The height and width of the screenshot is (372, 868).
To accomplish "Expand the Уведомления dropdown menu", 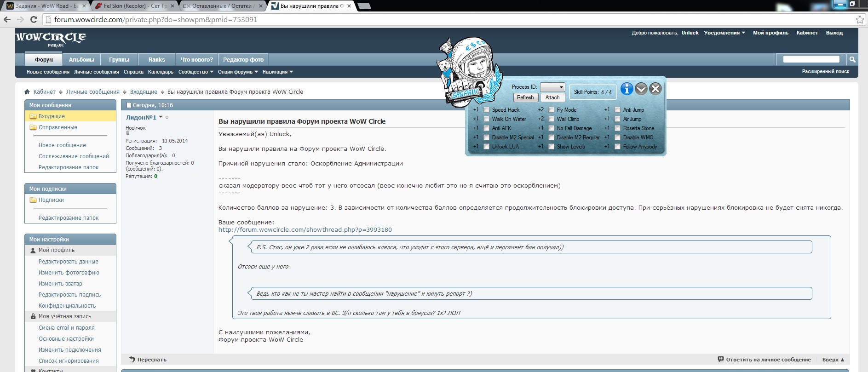I will [724, 33].
